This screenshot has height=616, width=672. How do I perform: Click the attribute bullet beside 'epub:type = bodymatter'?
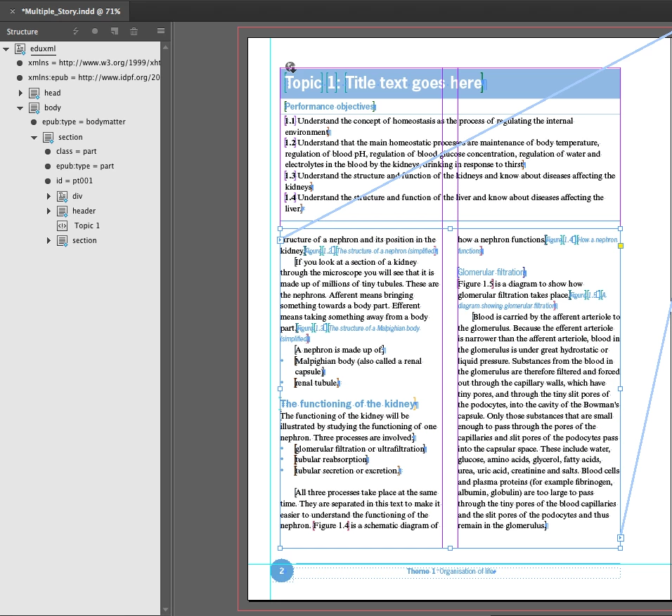34,122
